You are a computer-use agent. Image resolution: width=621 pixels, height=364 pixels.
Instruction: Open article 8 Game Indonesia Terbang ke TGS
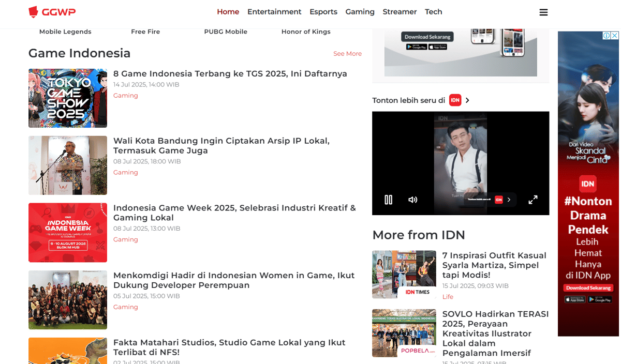coord(230,73)
